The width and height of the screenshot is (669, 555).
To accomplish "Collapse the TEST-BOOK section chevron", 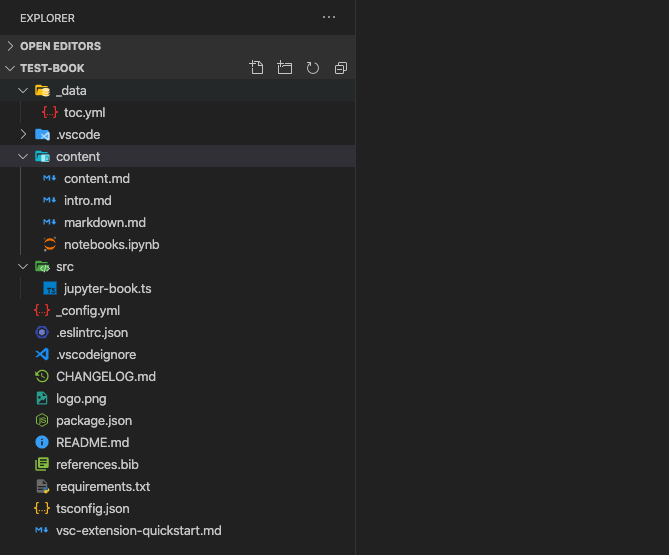I will [x=10, y=68].
